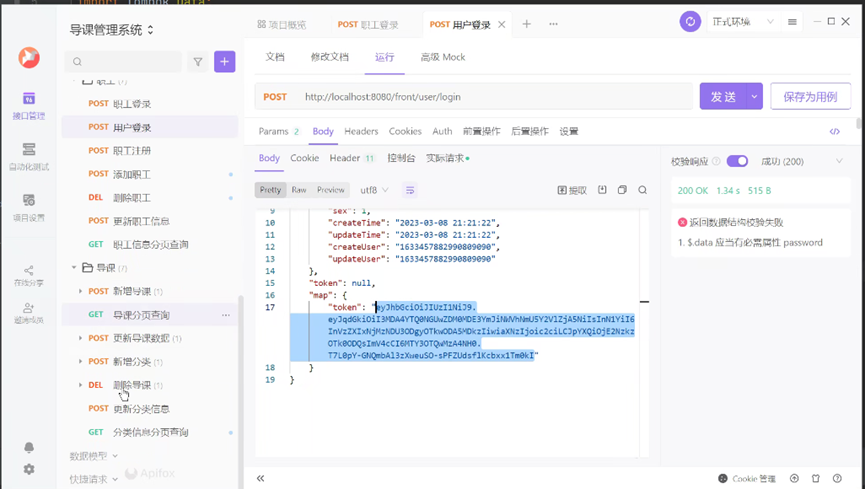Click the 保存为用例 button
This screenshot has height=489, width=865.
pyautogui.click(x=810, y=96)
